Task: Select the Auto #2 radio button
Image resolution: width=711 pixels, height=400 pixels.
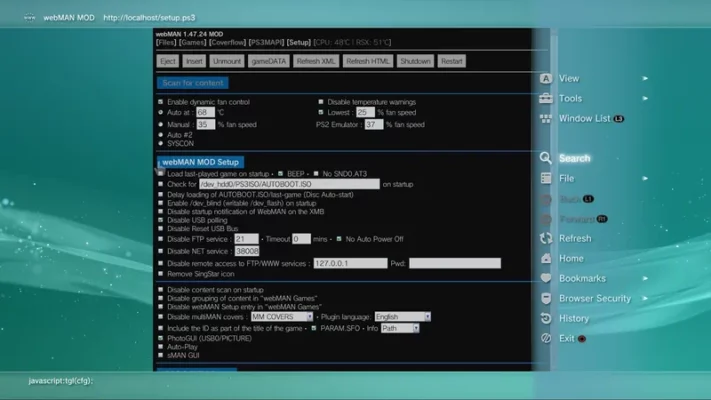Action: pyautogui.click(x=161, y=135)
